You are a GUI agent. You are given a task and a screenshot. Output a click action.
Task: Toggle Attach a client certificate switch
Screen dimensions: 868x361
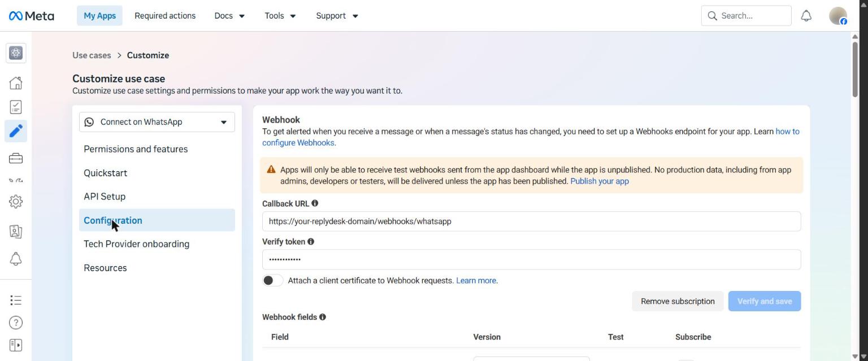pyautogui.click(x=272, y=280)
